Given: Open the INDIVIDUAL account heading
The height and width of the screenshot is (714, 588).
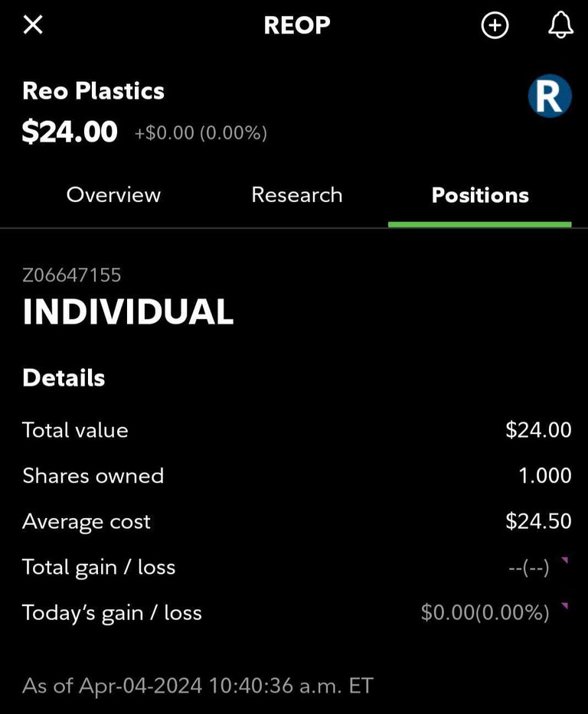Looking at the screenshot, I should click(x=128, y=312).
